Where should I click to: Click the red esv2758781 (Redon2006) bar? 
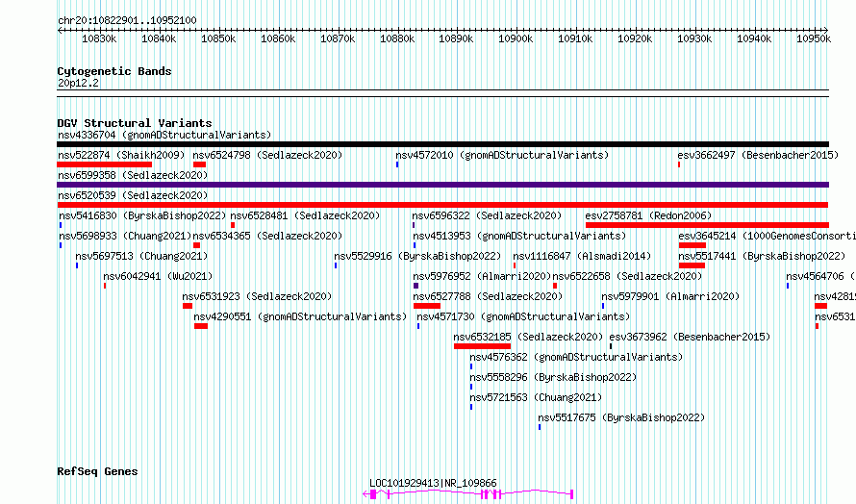pos(707,225)
